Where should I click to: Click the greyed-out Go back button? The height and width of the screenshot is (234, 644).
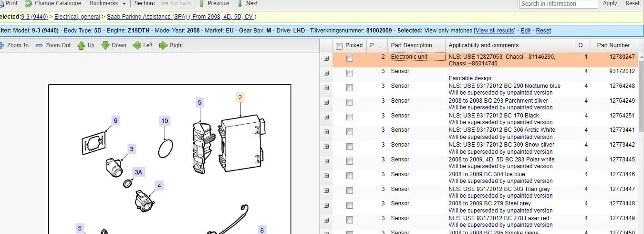176,3
